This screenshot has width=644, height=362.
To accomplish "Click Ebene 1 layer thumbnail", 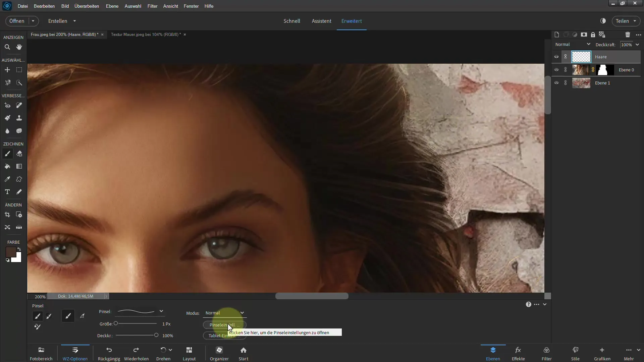I will coord(581,83).
